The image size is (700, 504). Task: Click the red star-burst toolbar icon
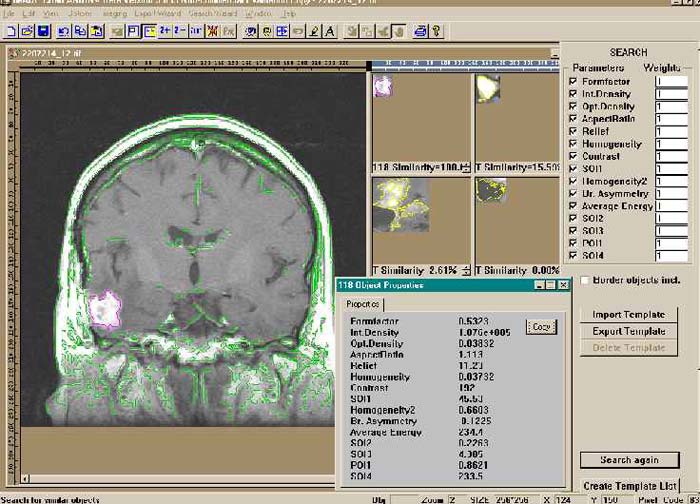tap(213, 31)
